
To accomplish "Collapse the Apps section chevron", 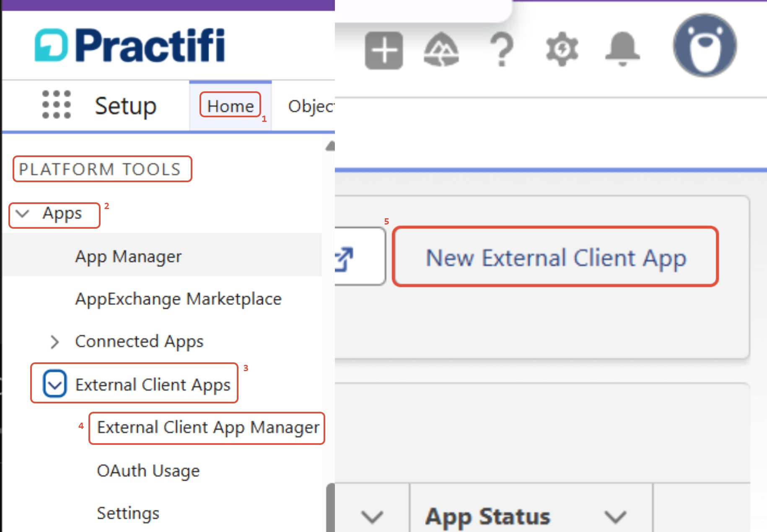I will (x=22, y=214).
